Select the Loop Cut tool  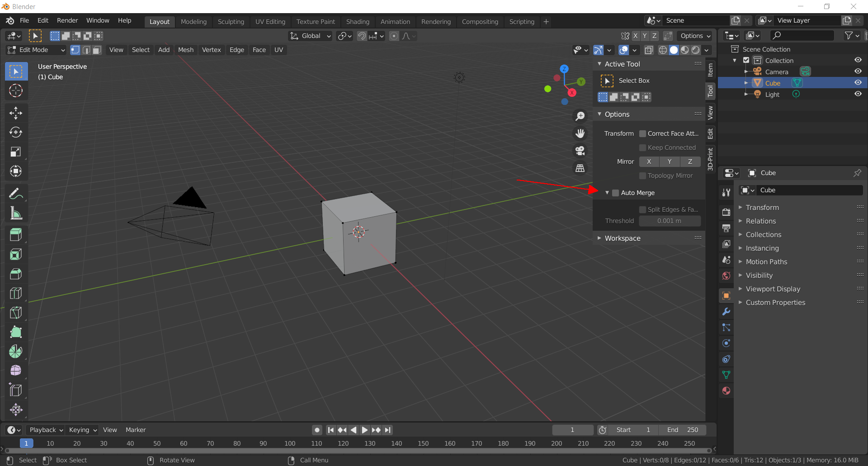click(16, 293)
